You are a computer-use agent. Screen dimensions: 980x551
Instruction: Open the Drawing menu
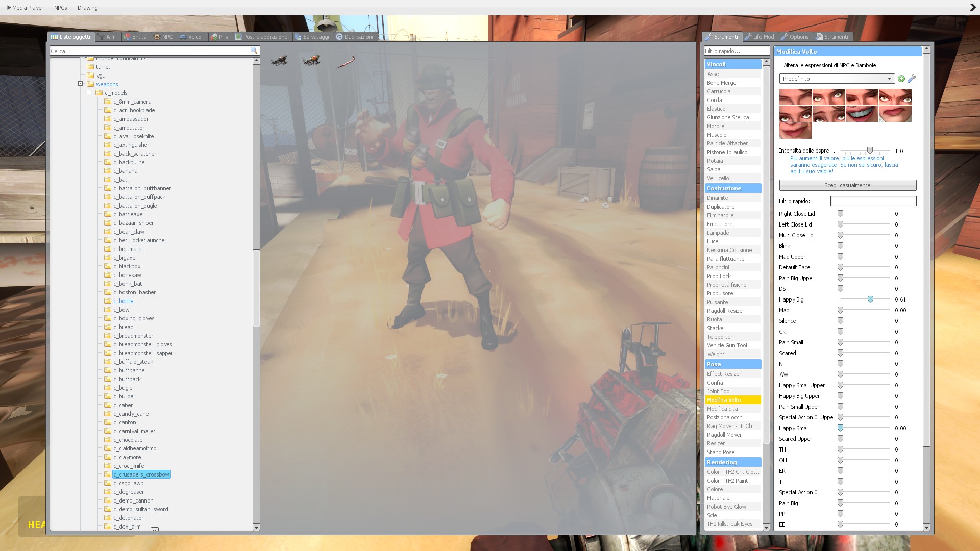point(87,8)
